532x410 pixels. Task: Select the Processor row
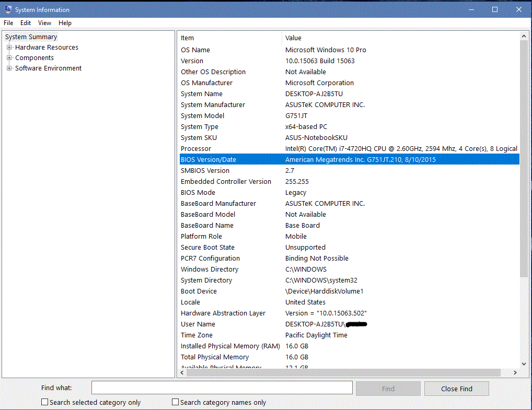[349, 148]
